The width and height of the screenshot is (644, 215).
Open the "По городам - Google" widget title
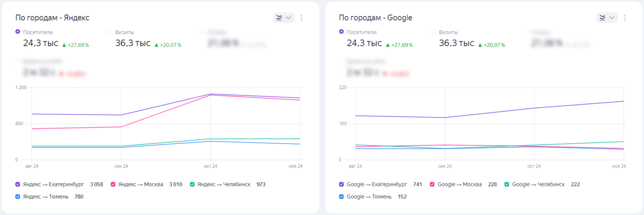375,18
